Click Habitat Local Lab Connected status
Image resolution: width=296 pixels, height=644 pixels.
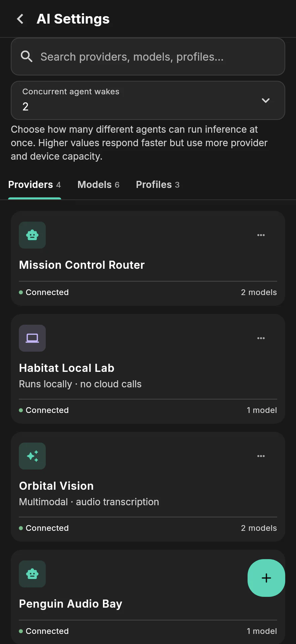[44, 410]
